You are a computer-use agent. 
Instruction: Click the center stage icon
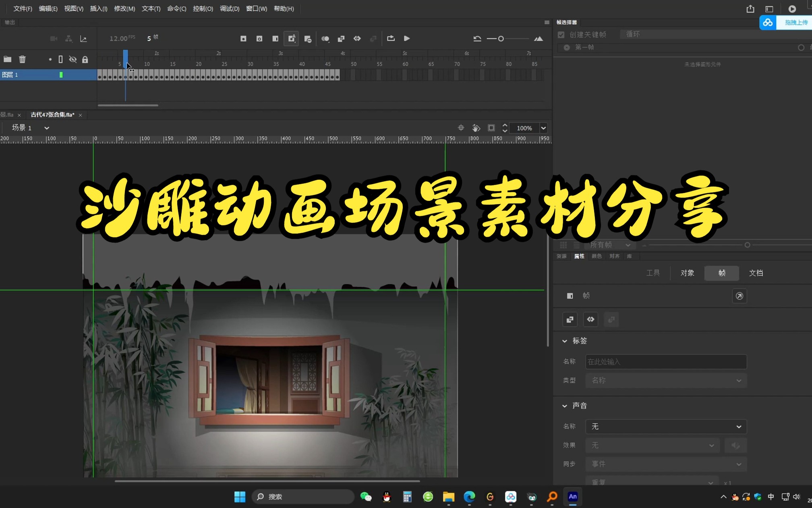pos(461,128)
